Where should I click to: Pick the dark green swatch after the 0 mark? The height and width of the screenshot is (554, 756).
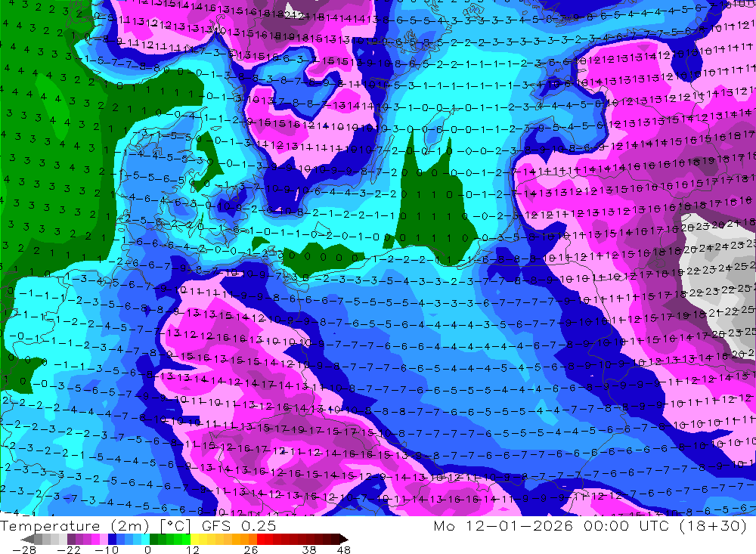tap(153, 540)
